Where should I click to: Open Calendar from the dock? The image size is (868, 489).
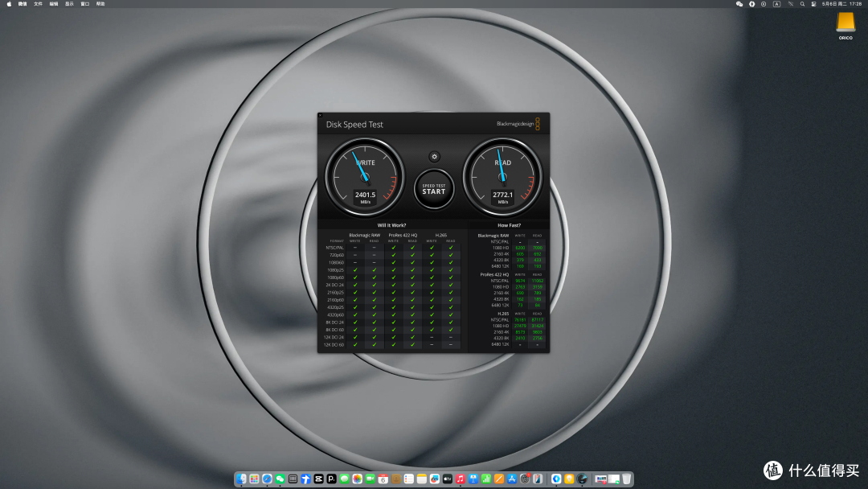click(x=383, y=479)
